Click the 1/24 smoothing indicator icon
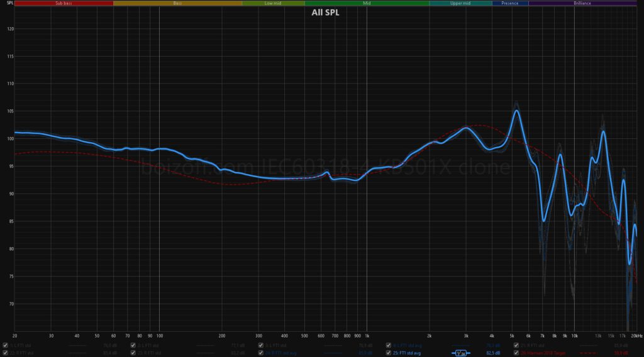 tap(461, 353)
